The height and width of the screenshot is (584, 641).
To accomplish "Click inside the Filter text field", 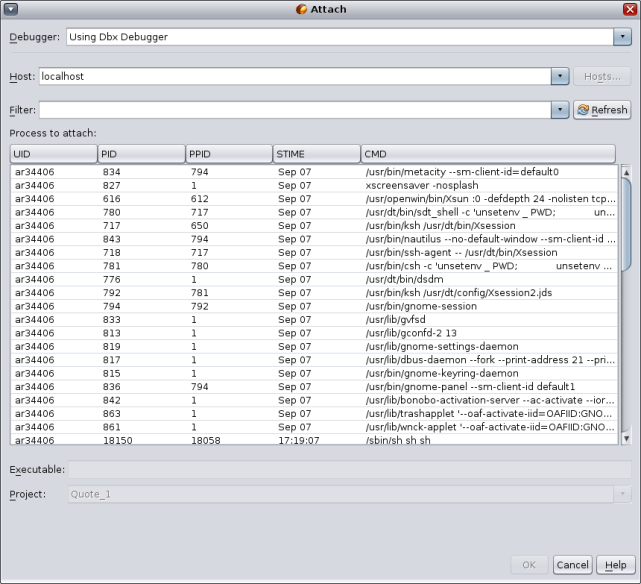I will [x=294, y=110].
